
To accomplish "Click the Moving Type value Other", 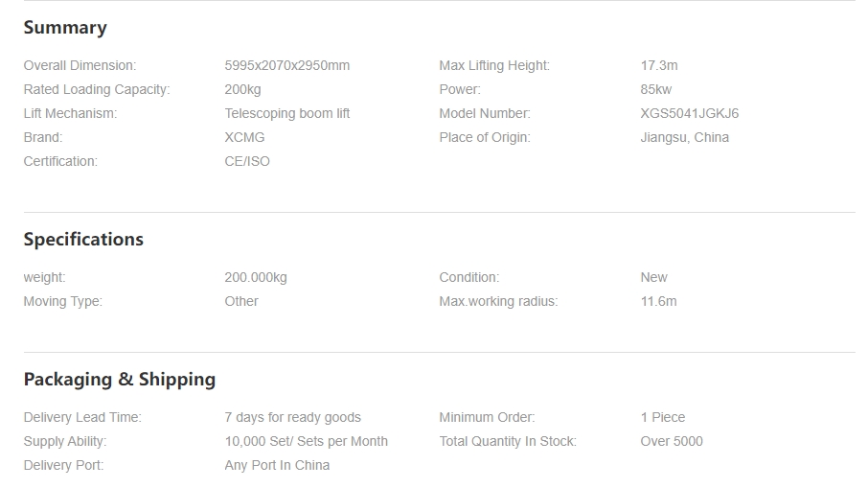I will point(240,301).
